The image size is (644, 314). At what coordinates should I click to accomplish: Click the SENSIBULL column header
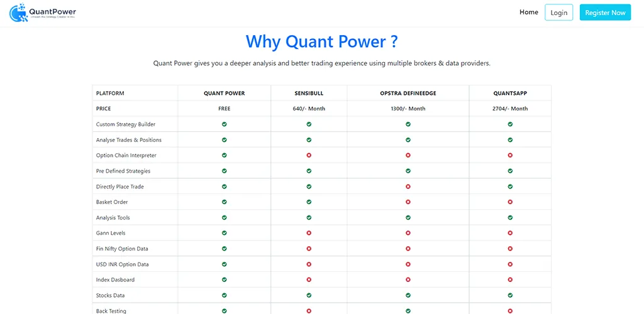309,93
